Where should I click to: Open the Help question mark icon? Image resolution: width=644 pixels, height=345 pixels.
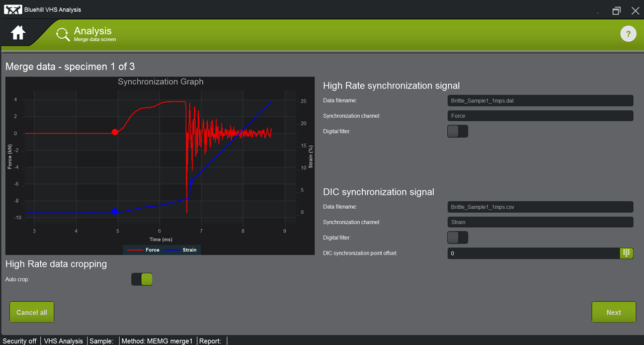(x=628, y=34)
